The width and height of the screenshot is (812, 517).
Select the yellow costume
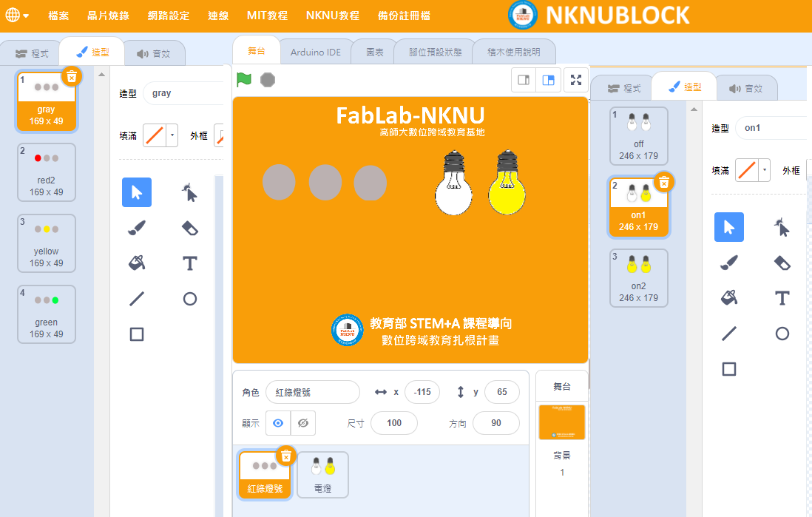click(x=47, y=243)
